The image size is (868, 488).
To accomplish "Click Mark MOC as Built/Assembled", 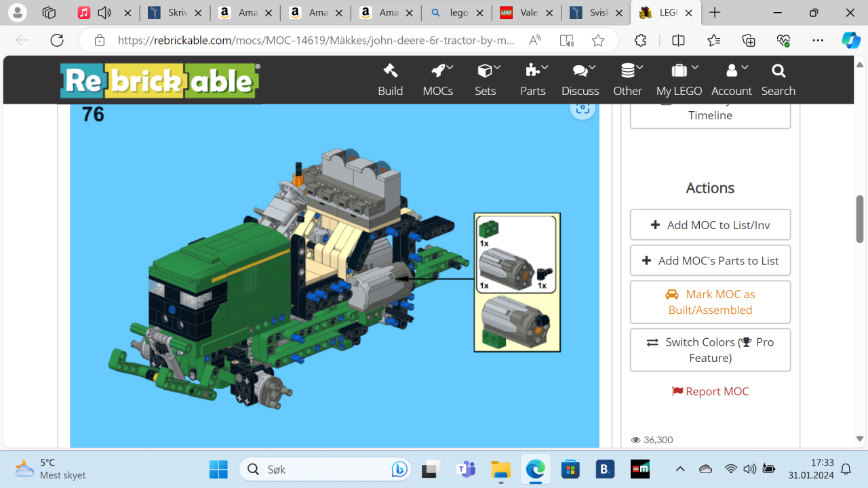I will click(710, 302).
